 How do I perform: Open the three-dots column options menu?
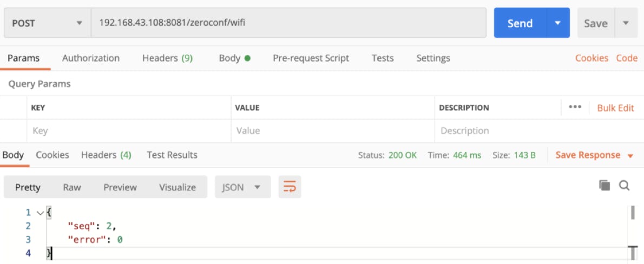(x=575, y=107)
